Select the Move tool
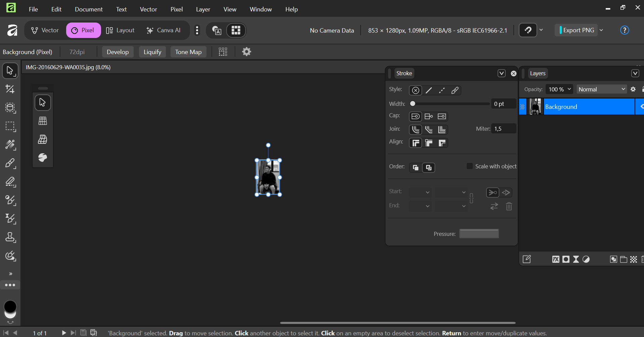Image resolution: width=644 pixels, height=337 pixels. tap(10, 71)
